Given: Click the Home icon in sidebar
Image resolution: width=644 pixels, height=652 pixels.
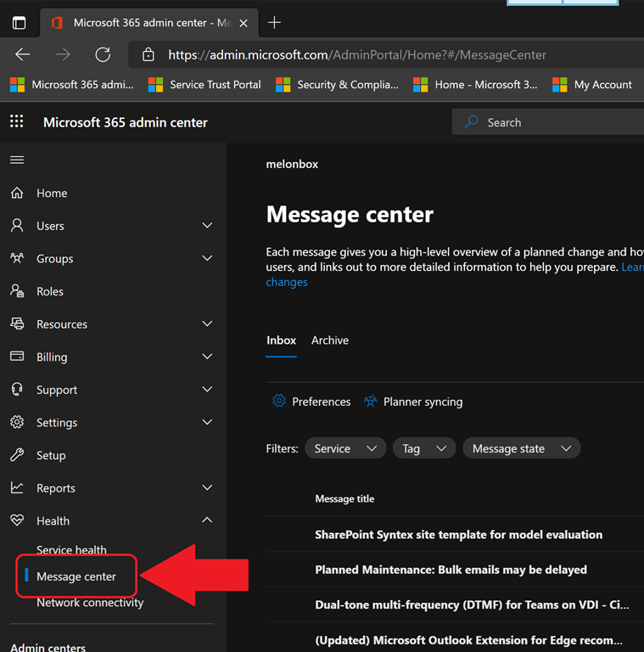Looking at the screenshot, I should [x=17, y=194].
